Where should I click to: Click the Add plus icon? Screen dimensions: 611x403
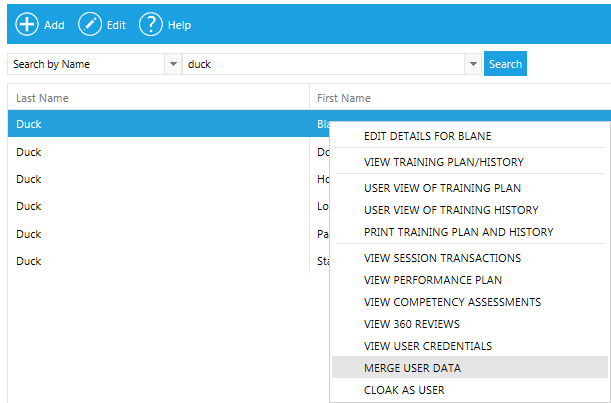tap(27, 24)
